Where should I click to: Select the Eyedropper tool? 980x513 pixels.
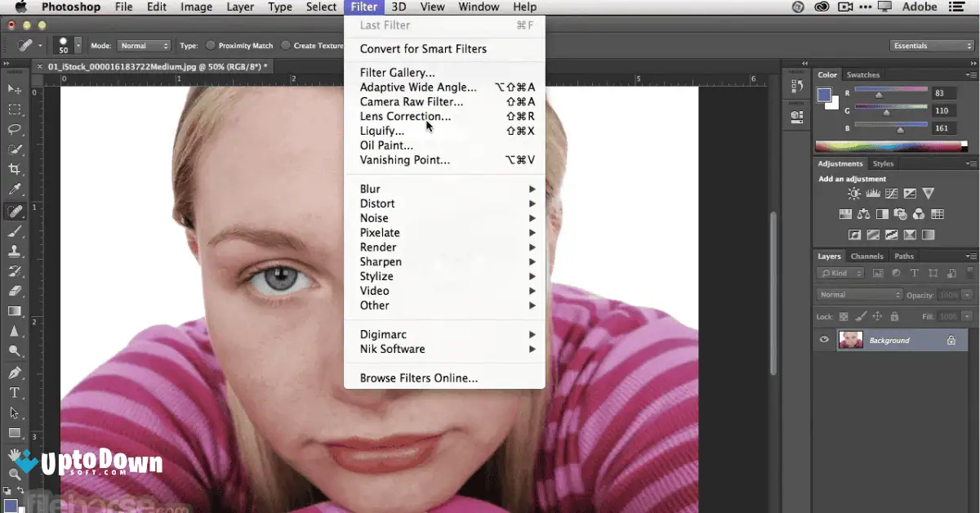coord(15,190)
